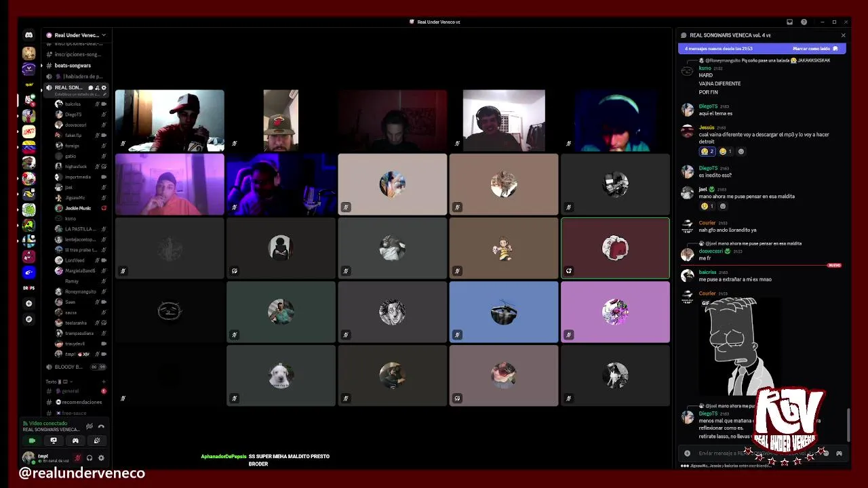Focus tile with white dog avatar
The height and width of the screenshot is (488, 868).
click(281, 375)
